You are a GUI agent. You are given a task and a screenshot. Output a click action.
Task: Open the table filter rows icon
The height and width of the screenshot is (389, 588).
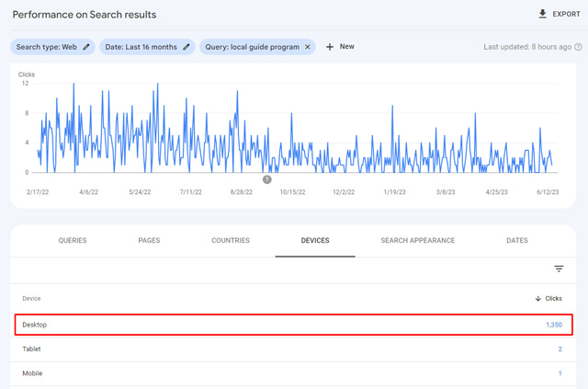click(x=559, y=269)
